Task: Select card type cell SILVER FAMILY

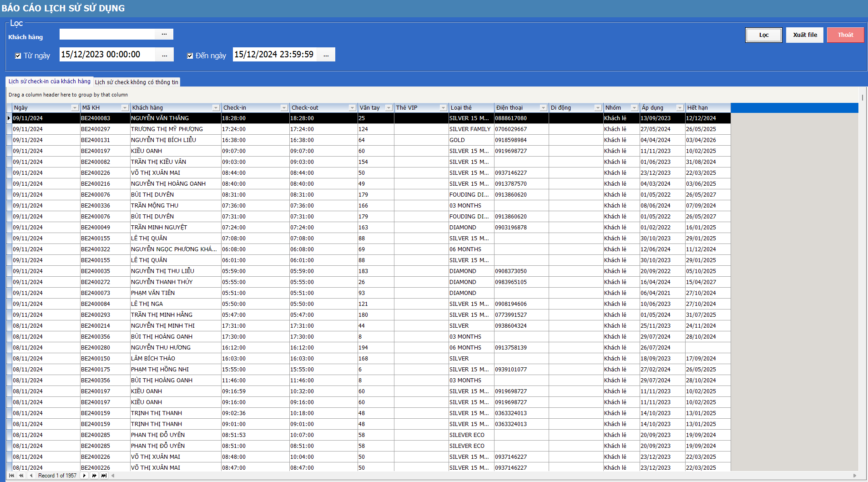Action: pyautogui.click(x=471, y=129)
